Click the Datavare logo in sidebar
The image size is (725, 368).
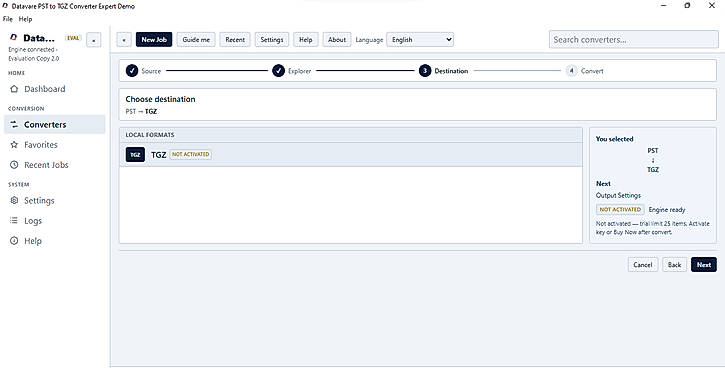click(x=13, y=37)
